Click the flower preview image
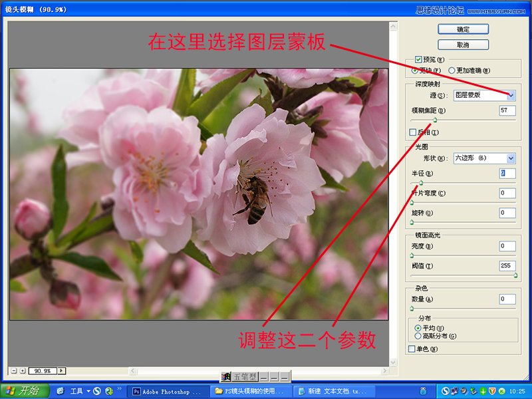 tap(199, 194)
